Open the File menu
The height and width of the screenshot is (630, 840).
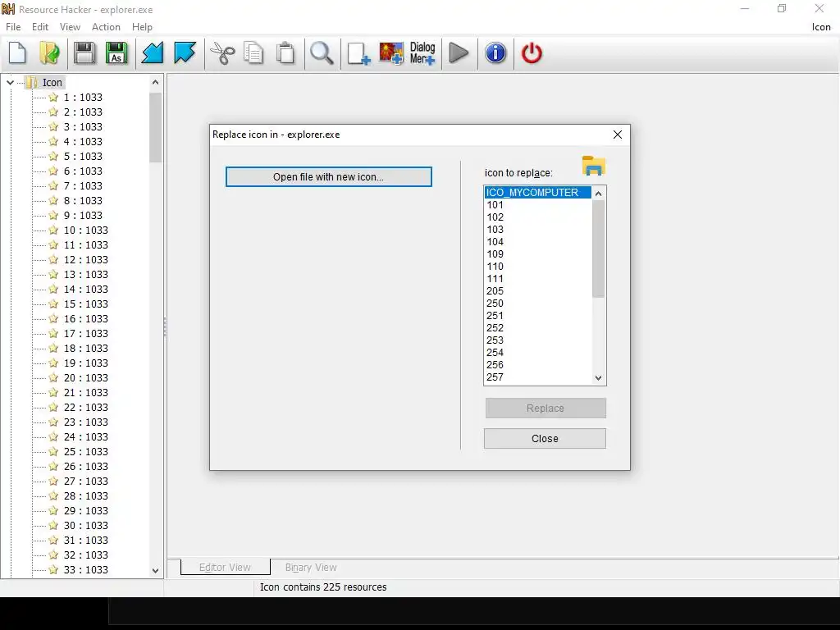[x=13, y=27]
